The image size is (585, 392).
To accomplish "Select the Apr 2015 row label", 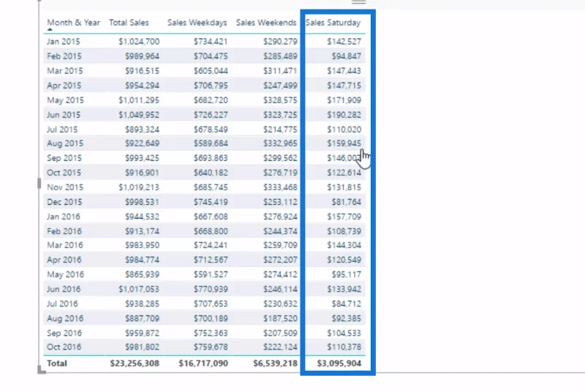I will pyautogui.click(x=64, y=86).
